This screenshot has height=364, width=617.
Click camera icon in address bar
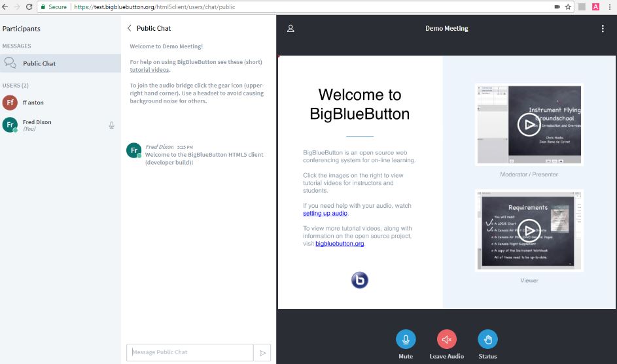557,7
